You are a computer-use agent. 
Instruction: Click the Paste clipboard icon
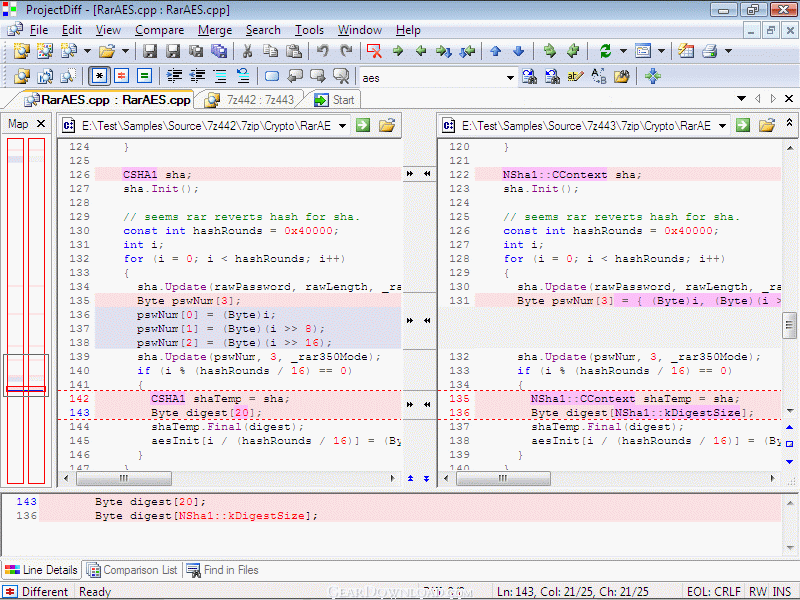click(294, 51)
